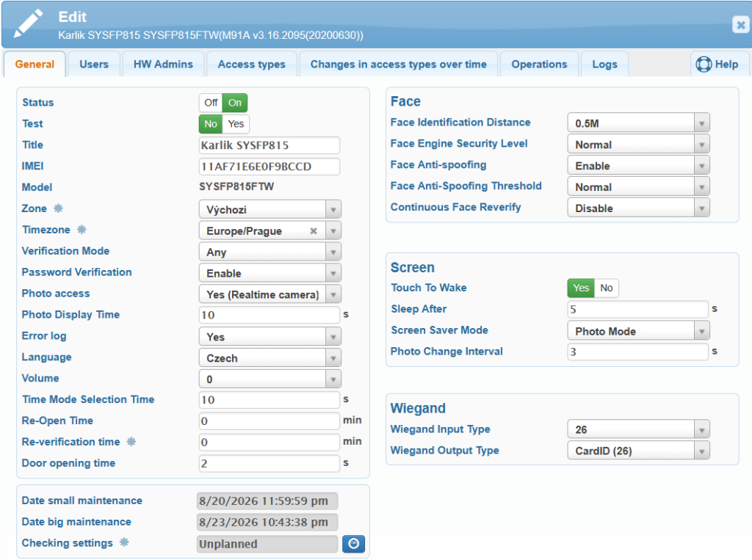This screenshot has height=560, width=752.
Task: Set Touch To Wake to No
Action: coord(606,288)
